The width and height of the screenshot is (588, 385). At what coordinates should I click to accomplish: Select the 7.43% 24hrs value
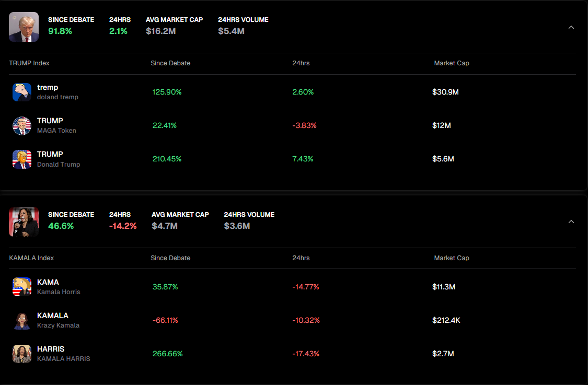point(303,159)
